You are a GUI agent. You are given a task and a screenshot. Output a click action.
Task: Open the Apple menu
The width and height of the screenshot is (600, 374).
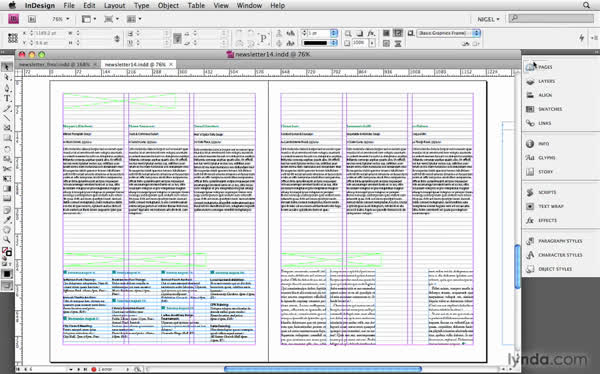tap(12, 5)
